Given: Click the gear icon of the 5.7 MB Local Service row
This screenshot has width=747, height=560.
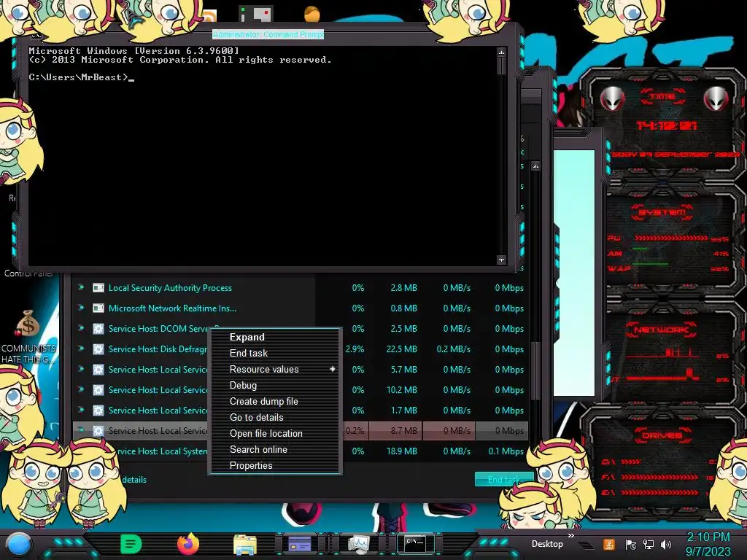Looking at the screenshot, I should click(x=98, y=370).
